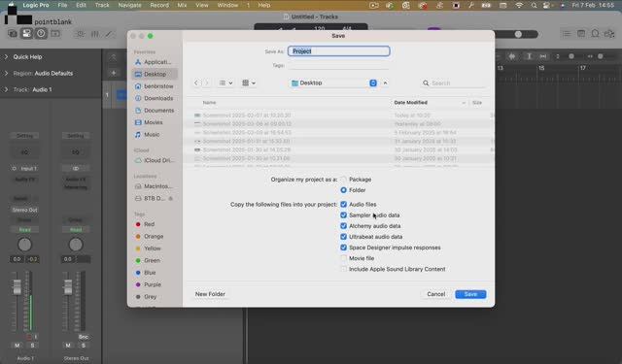Check the Movie file option

tap(343, 258)
